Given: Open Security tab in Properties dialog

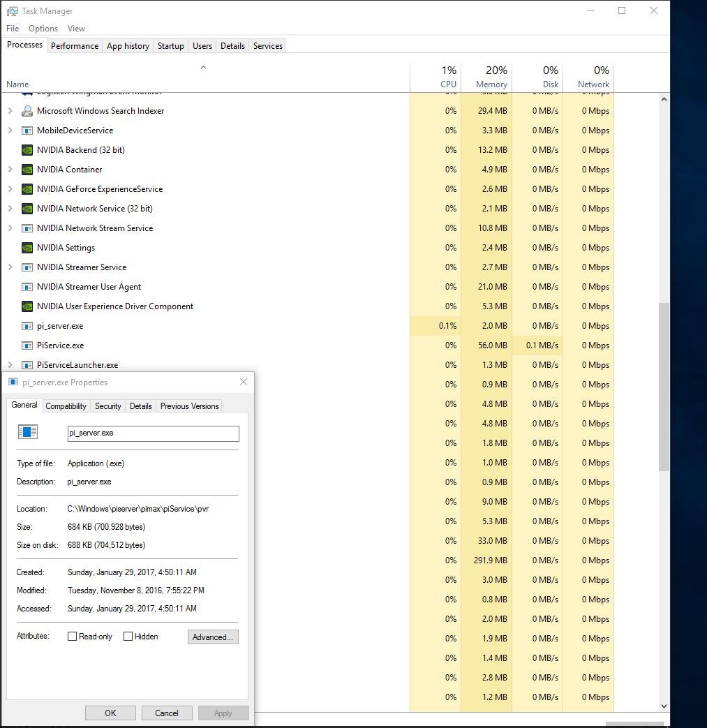Looking at the screenshot, I should coord(107,406).
